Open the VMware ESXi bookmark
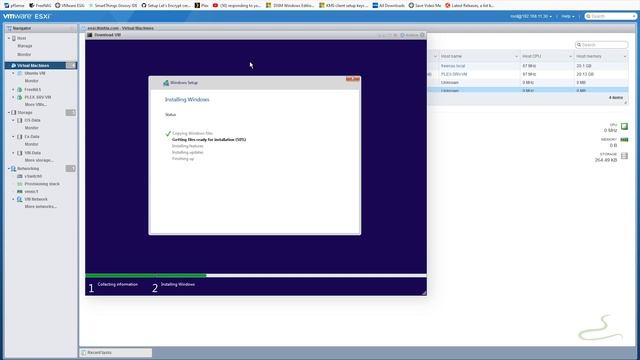 [70, 5]
